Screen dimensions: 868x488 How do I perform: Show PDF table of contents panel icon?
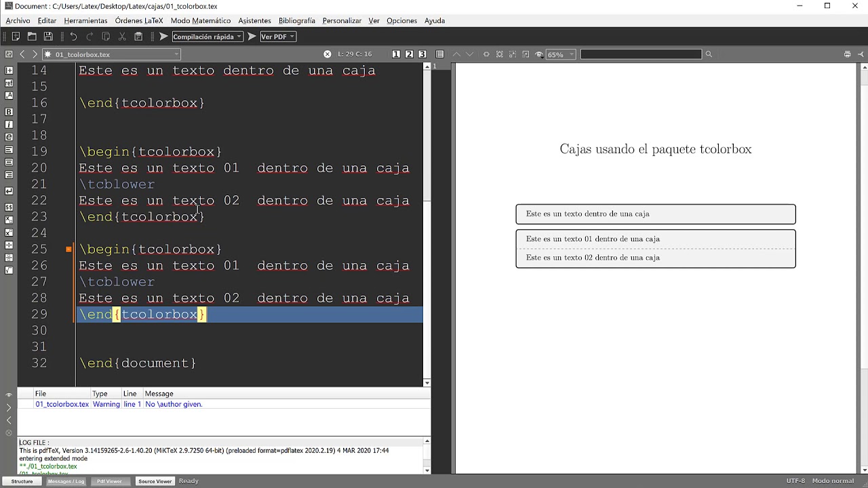(x=440, y=54)
